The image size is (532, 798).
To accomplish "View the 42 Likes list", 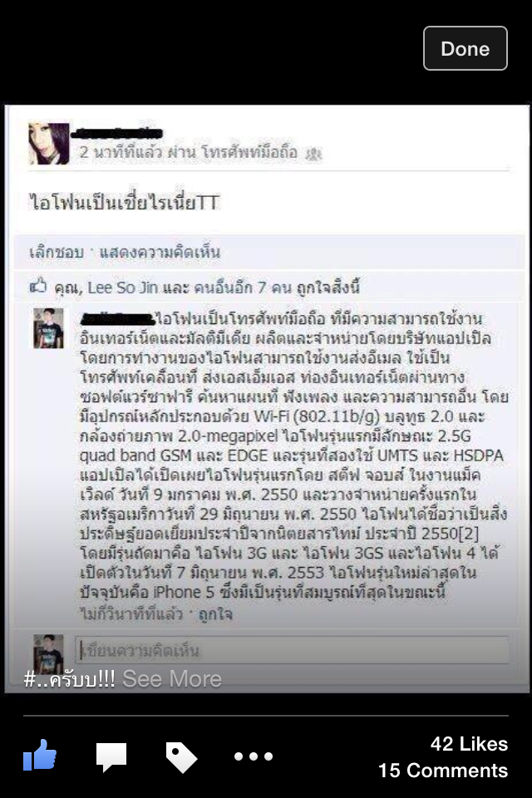I will tap(469, 744).
